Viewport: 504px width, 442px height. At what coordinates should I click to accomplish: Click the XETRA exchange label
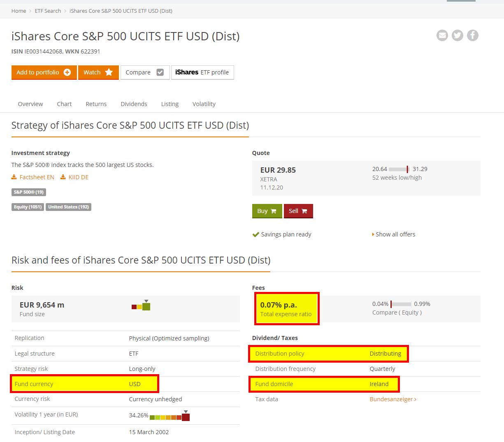tap(269, 179)
